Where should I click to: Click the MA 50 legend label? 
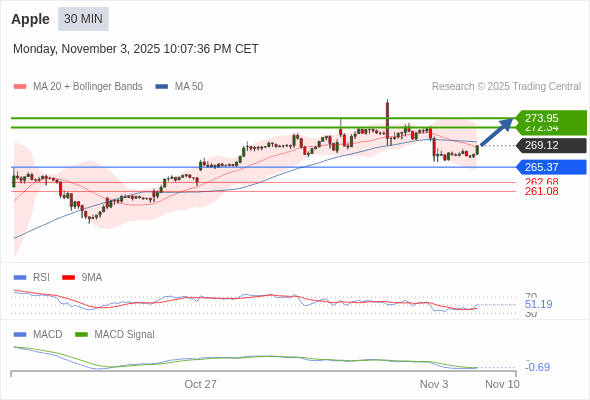(x=189, y=87)
